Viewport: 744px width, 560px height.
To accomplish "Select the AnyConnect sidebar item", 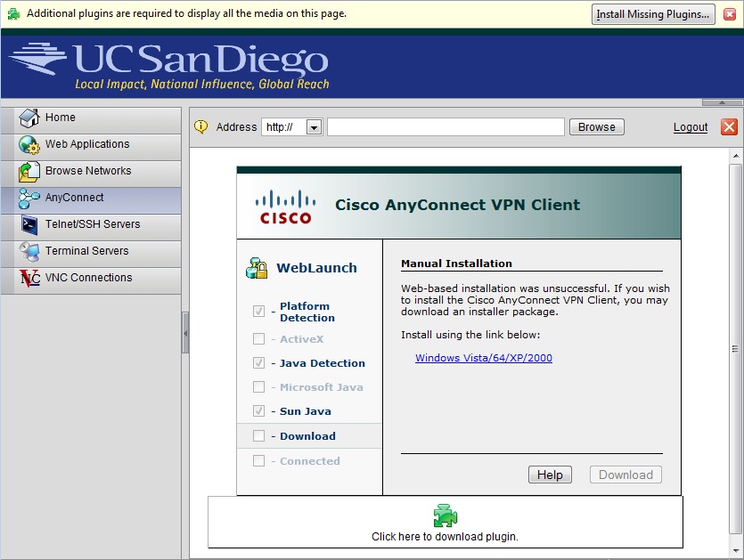I will tap(91, 199).
